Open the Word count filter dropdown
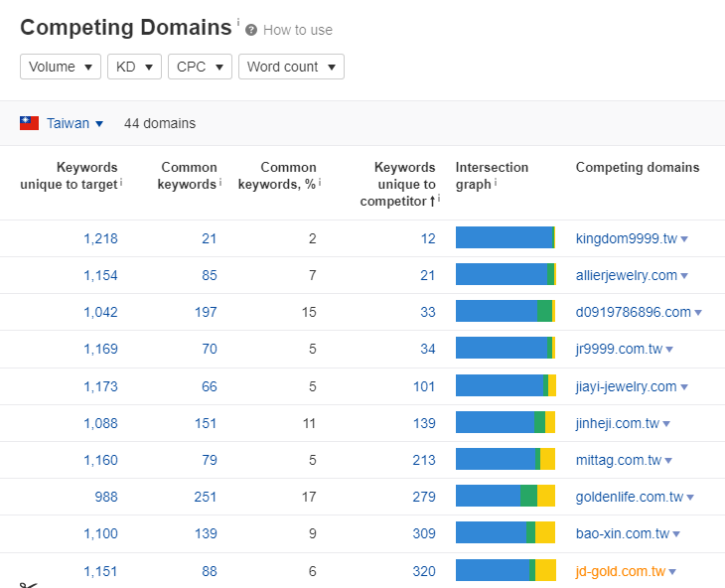Viewport: 725px width, 588px height. (291, 67)
